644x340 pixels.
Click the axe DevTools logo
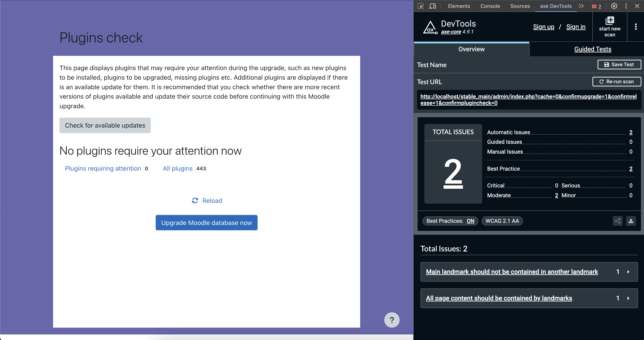coord(430,27)
